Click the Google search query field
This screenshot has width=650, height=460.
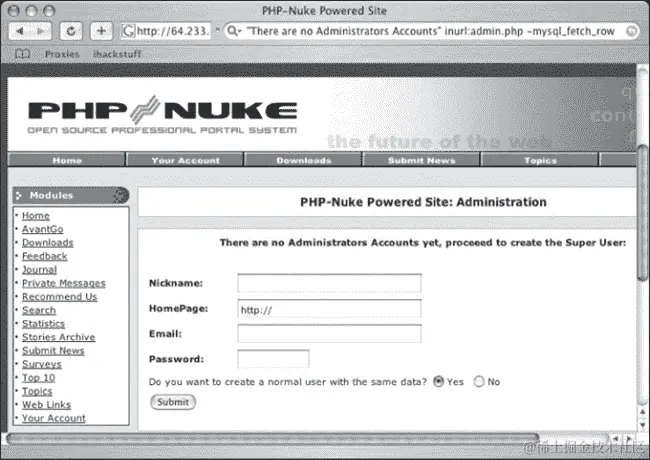431,31
